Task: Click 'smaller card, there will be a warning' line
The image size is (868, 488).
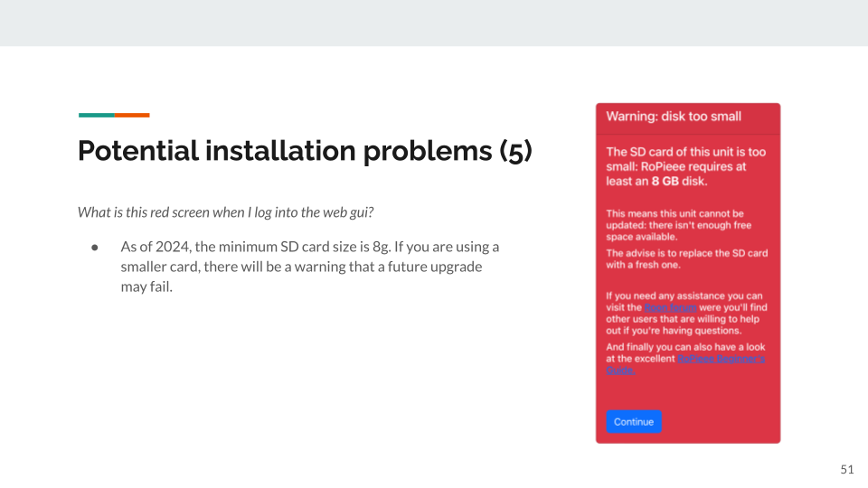Action: click(301, 267)
